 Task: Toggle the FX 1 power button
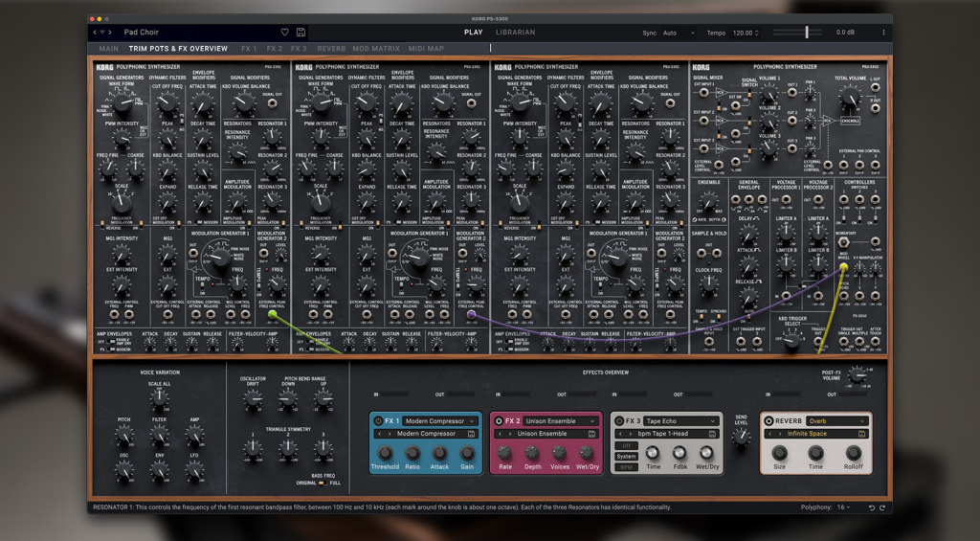pos(379,421)
